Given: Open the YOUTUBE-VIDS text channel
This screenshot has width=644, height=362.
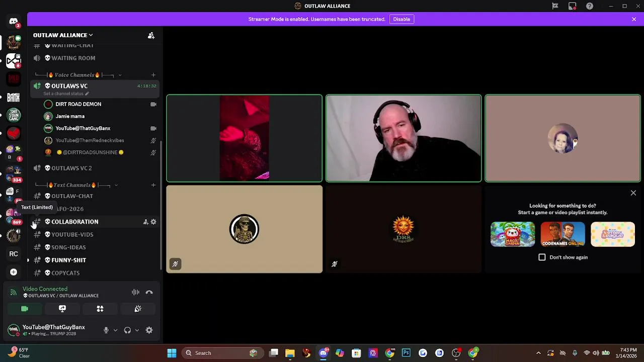Looking at the screenshot, I should point(96,234).
